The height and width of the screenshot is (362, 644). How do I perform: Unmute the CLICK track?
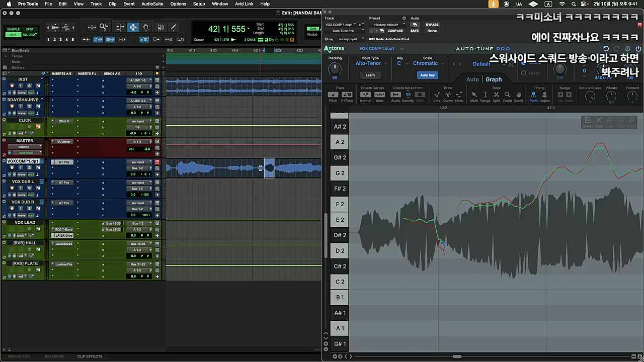click(x=38, y=127)
